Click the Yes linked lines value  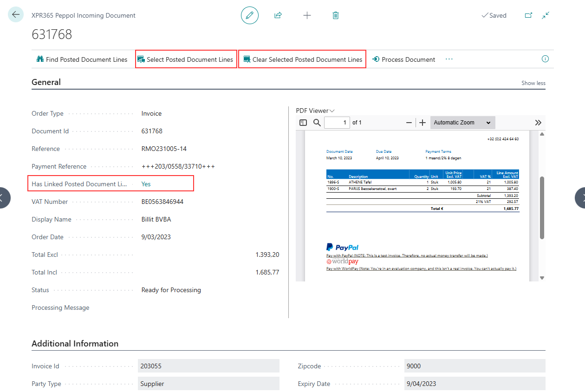pyautogui.click(x=146, y=184)
